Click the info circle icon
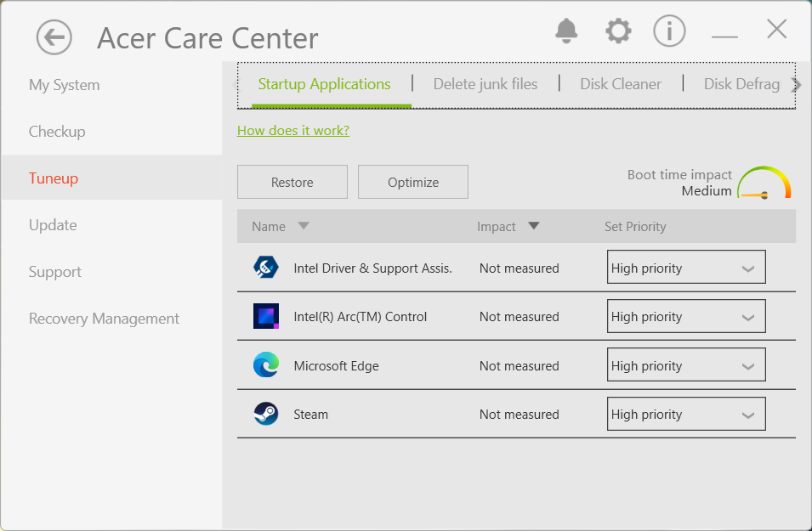Image resolution: width=812 pixels, height=531 pixels. (669, 31)
